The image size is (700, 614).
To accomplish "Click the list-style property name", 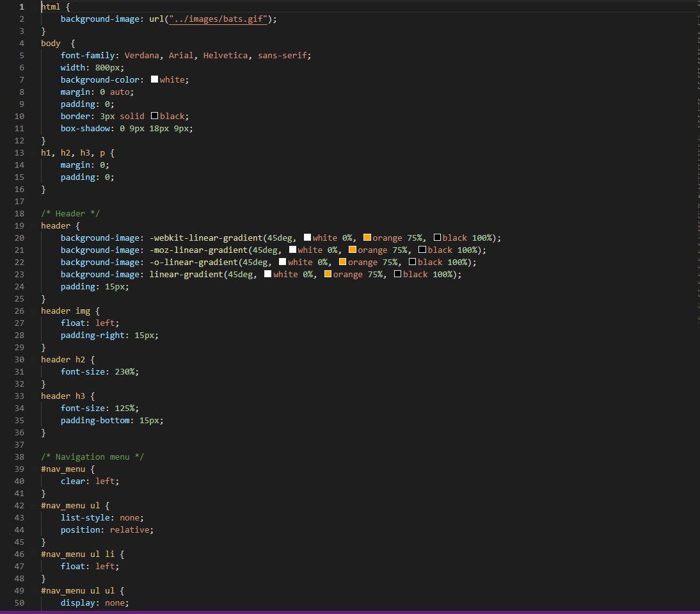I will click(85, 517).
